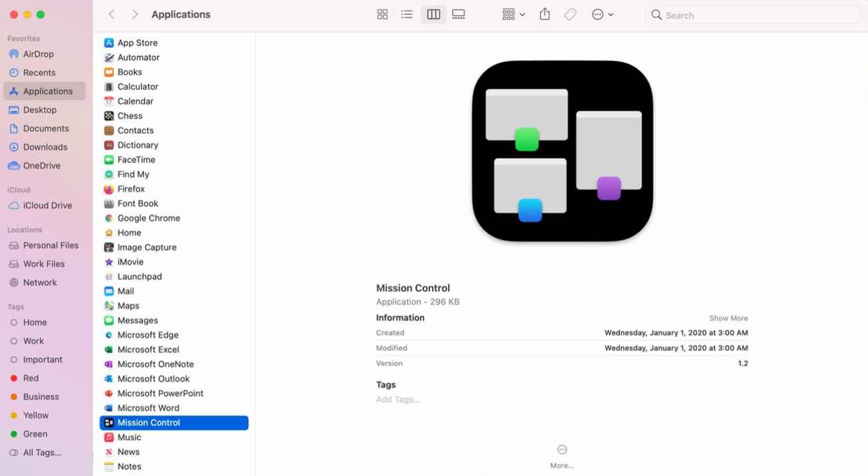The width and height of the screenshot is (868, 476).
Task: Click the Firefox app icon in list
Action: point(109,189)
